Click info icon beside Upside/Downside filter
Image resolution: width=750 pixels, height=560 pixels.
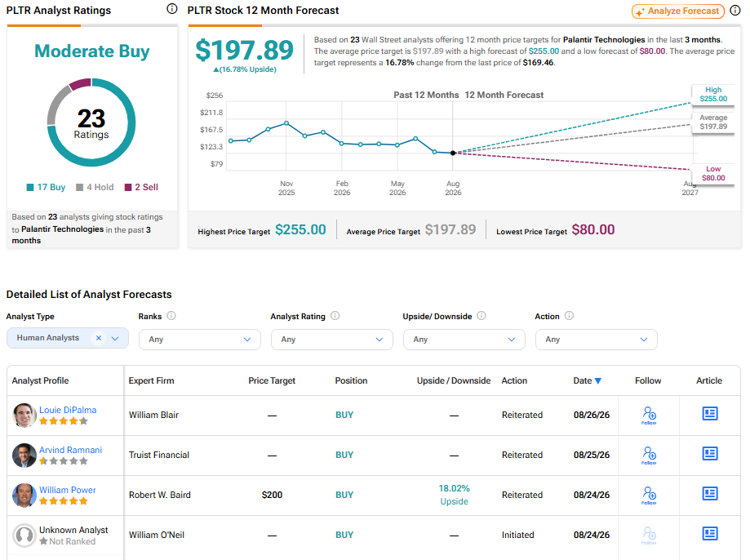482,316
